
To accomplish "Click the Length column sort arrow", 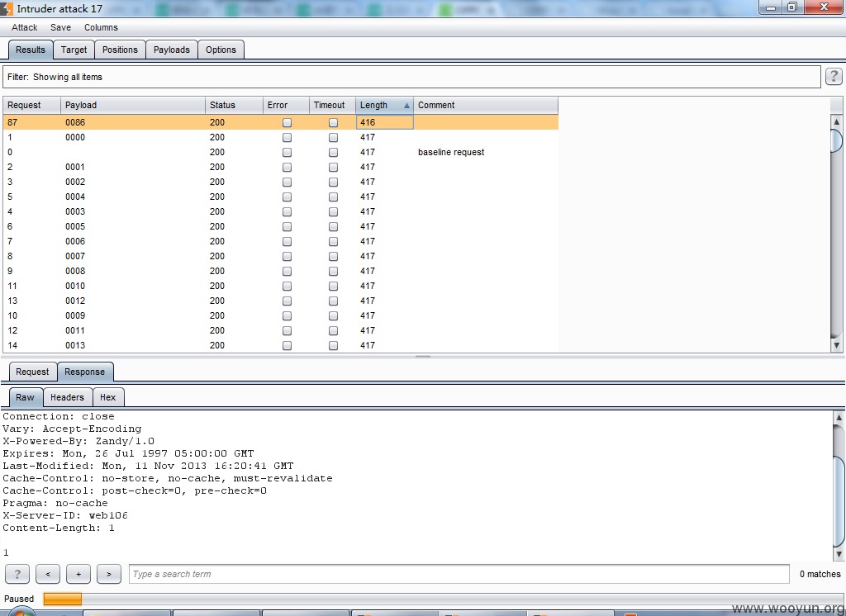I will point(406,106).
